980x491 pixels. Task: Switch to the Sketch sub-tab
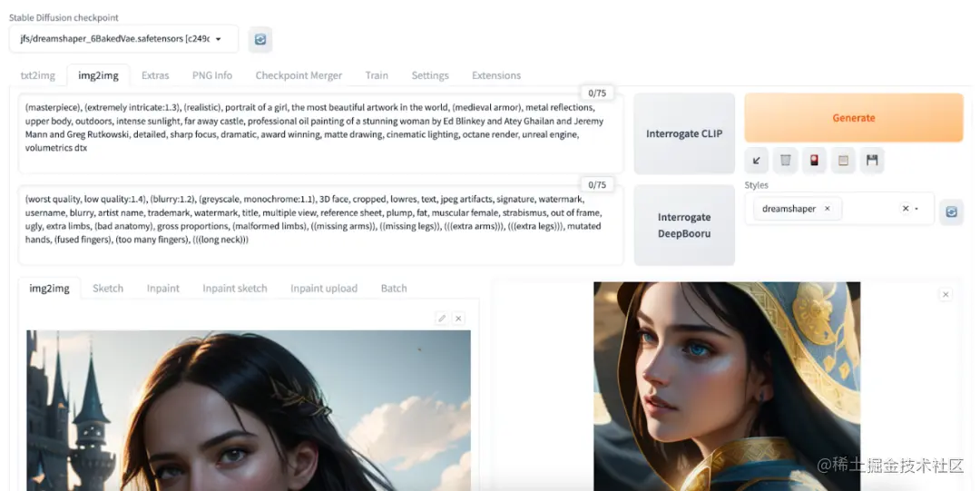[x=107, y=289]
